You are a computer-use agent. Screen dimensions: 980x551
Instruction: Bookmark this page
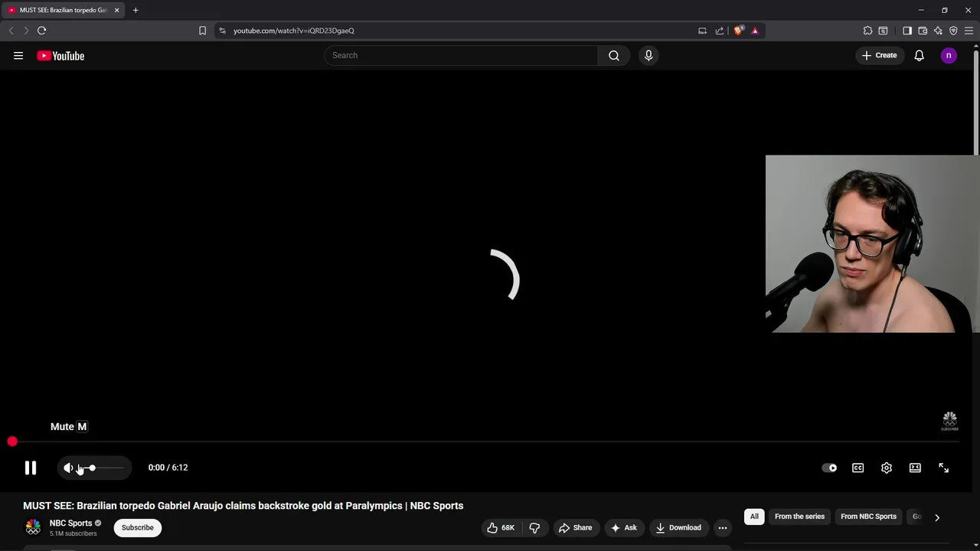click(x=202, y=31)
